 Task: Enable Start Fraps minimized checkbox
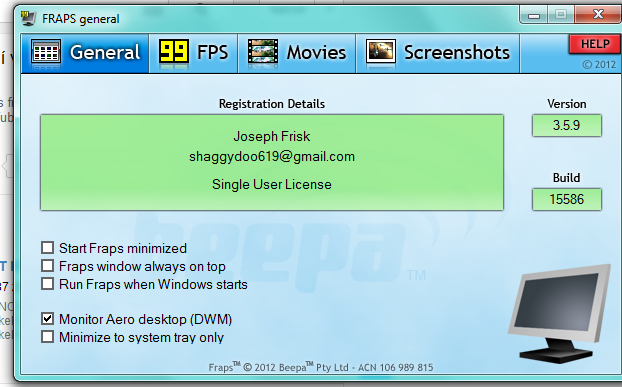pyautogui.click(x=48, y=248)
